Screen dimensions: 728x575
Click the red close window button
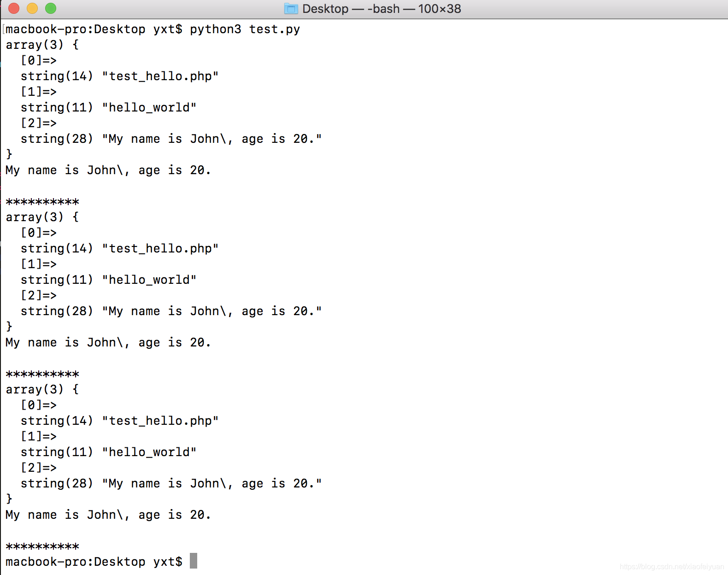coord(14,8)
